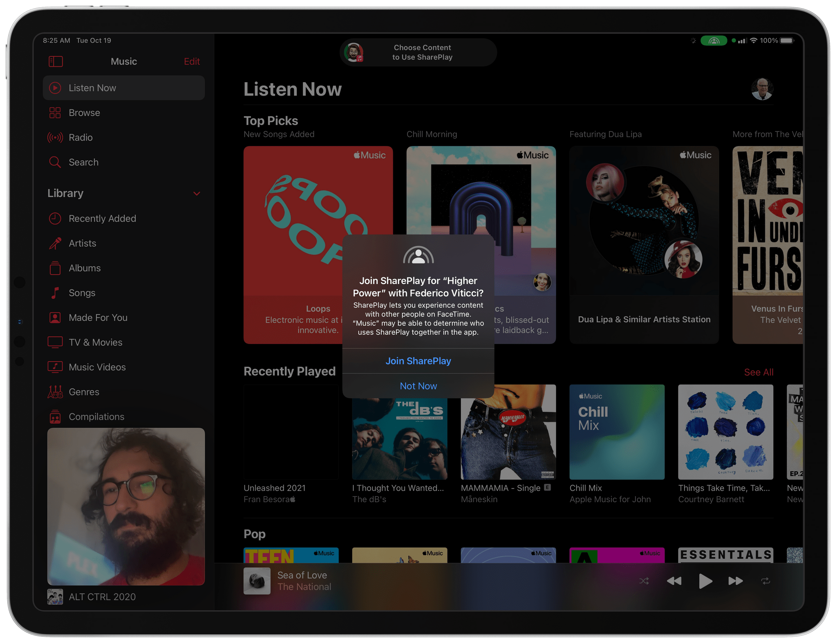This screenshot has width=837, height=644.
Task: Open the Artists microphone icon
Action: click(x=55, y=244)
